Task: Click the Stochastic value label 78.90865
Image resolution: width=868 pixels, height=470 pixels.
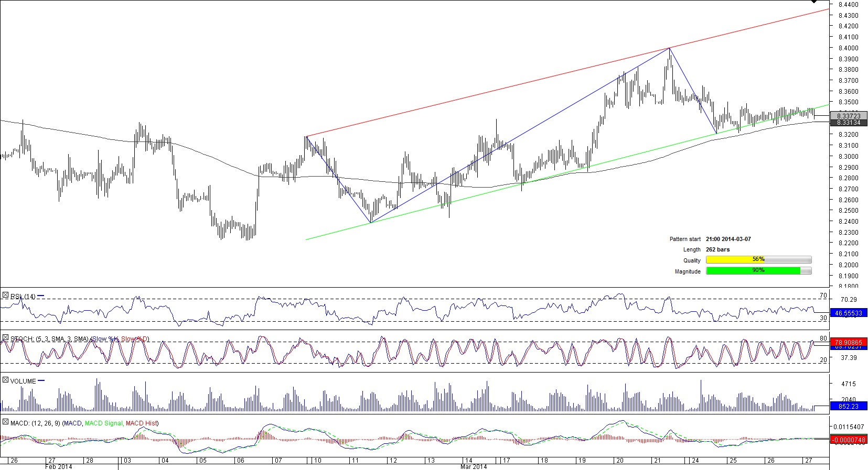Action: 848,342
